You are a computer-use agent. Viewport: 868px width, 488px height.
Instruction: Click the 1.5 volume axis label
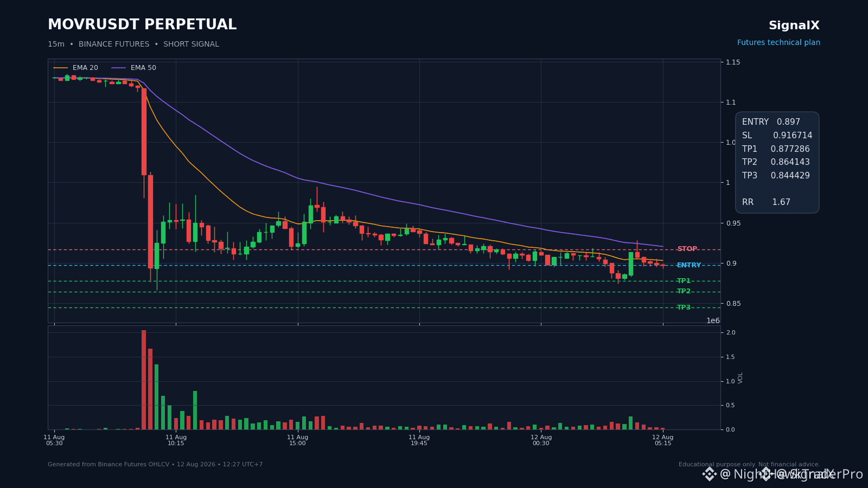731,357
